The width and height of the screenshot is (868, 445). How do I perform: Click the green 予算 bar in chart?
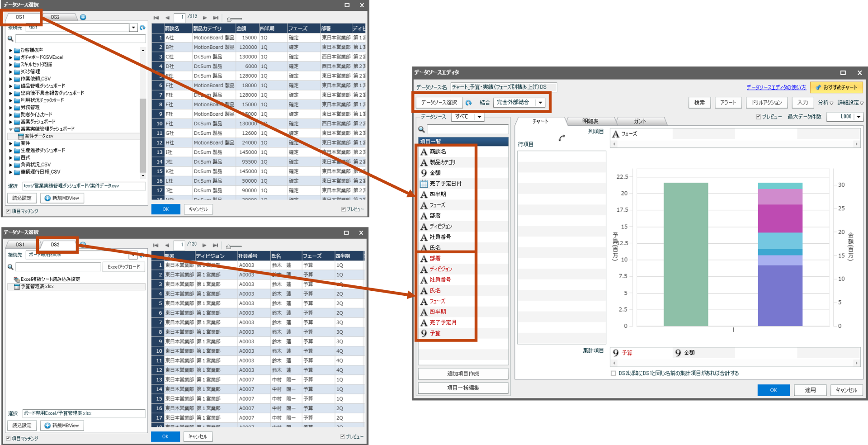tap(686, 254)
